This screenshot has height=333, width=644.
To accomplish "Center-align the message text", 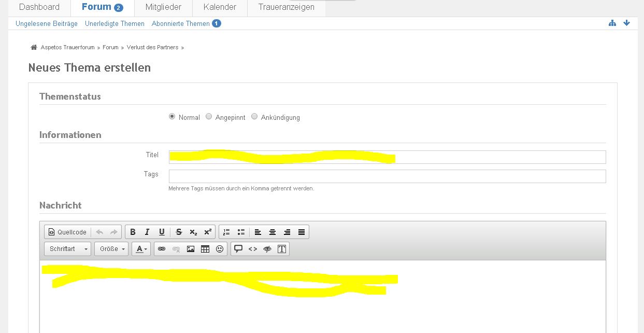I will tap(272, 232).
